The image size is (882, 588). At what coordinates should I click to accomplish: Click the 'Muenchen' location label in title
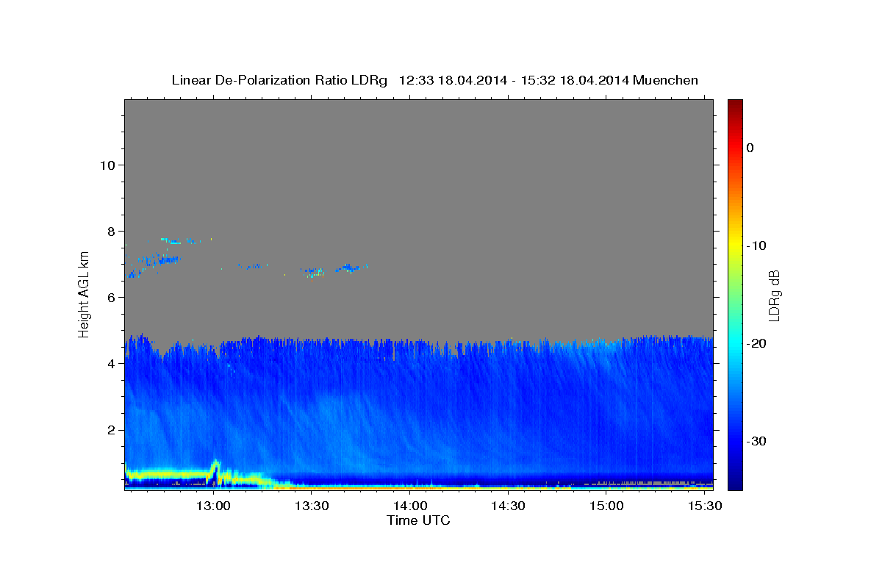pos(665,80)
